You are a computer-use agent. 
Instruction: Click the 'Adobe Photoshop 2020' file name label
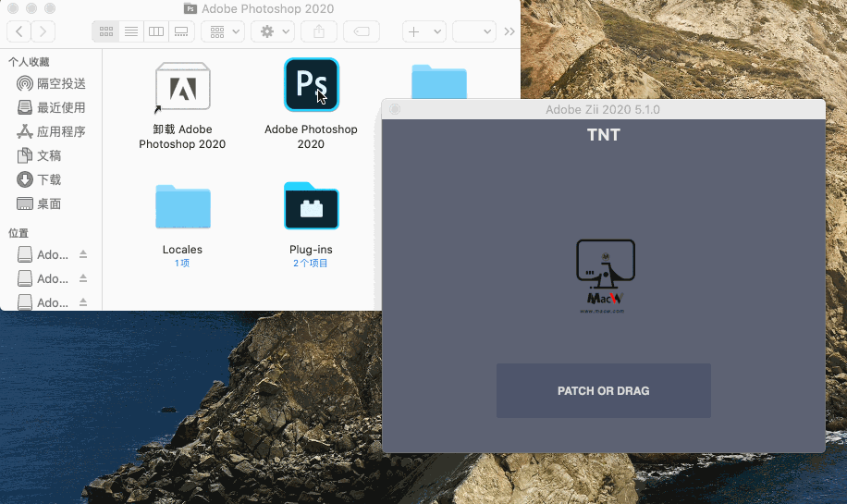tap(311, 137)
